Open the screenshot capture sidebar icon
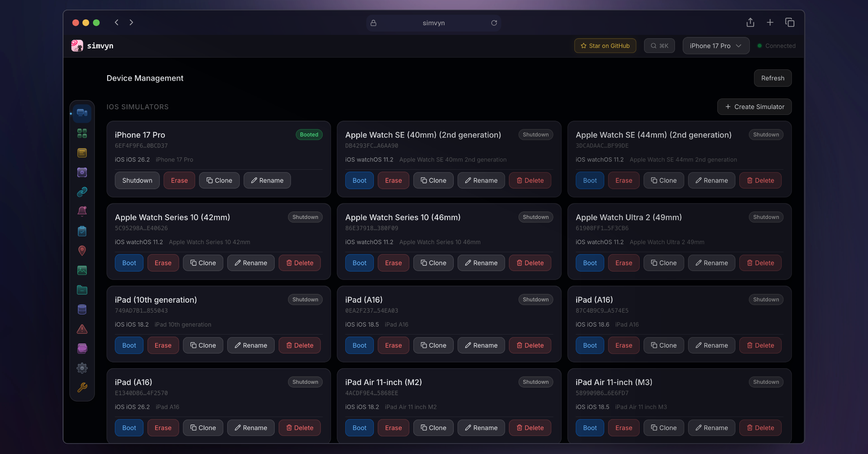Screen dimensions: 868x454 click(82, 172)
